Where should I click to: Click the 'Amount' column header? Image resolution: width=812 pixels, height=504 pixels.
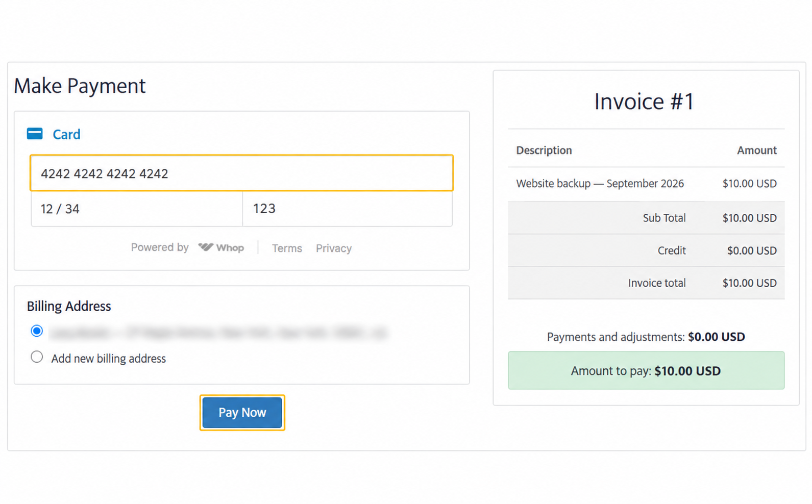757,150
